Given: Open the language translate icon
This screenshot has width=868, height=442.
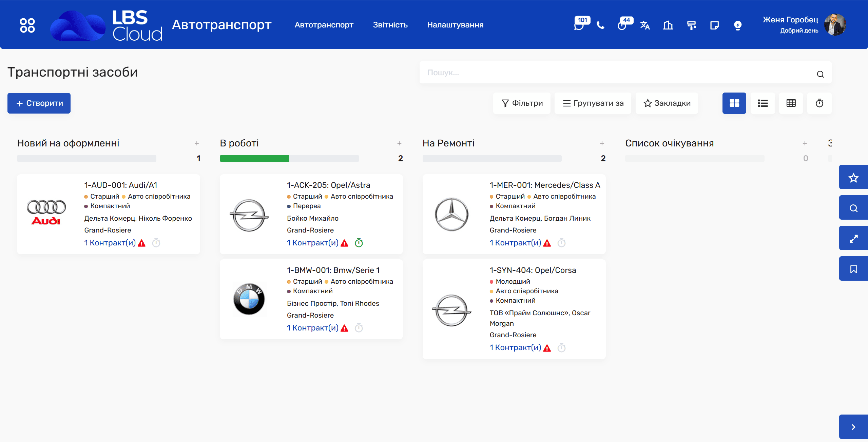Looking at the screenshot, I should tap(645, 25).
